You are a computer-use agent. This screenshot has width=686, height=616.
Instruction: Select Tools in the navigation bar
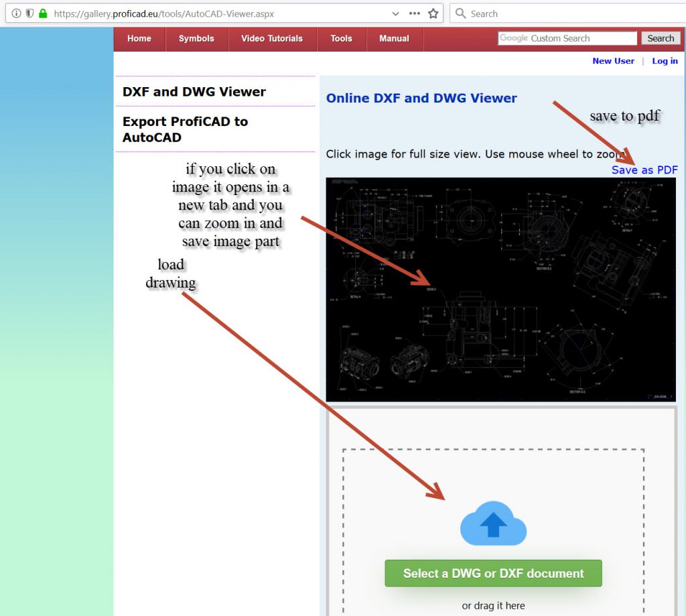(341, 38)
